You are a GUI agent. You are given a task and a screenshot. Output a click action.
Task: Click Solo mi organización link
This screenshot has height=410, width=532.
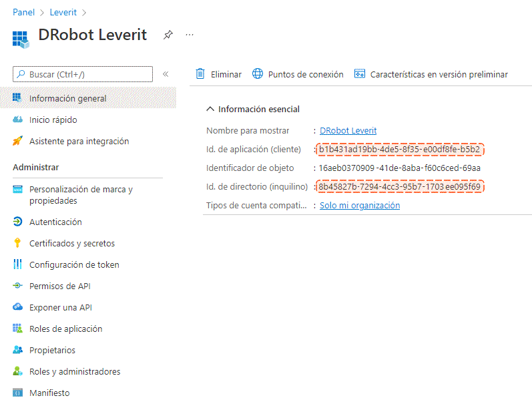coord(360,206)
